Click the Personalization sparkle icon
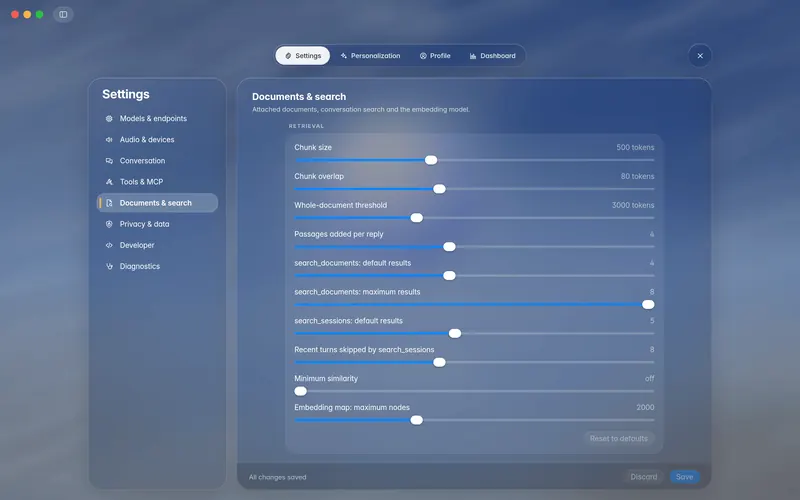This screenshot has width=800, height=500. [x=344, y=56]
